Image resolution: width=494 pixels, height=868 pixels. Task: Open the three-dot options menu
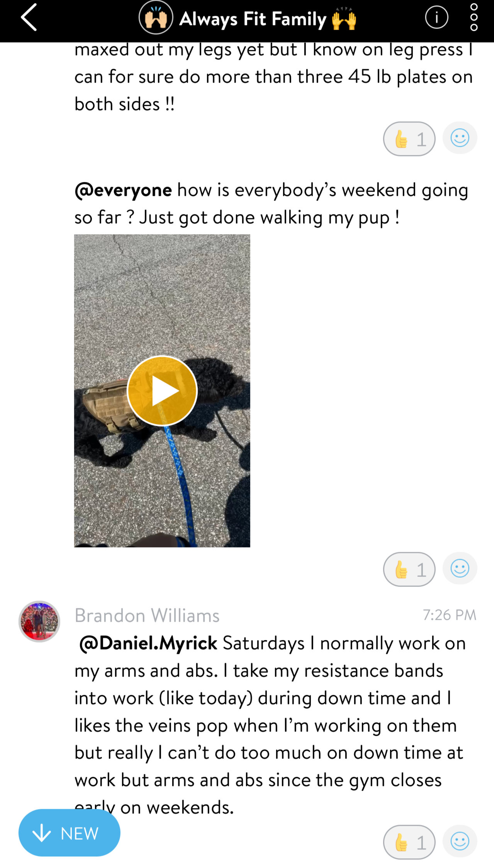click(474, 17)
